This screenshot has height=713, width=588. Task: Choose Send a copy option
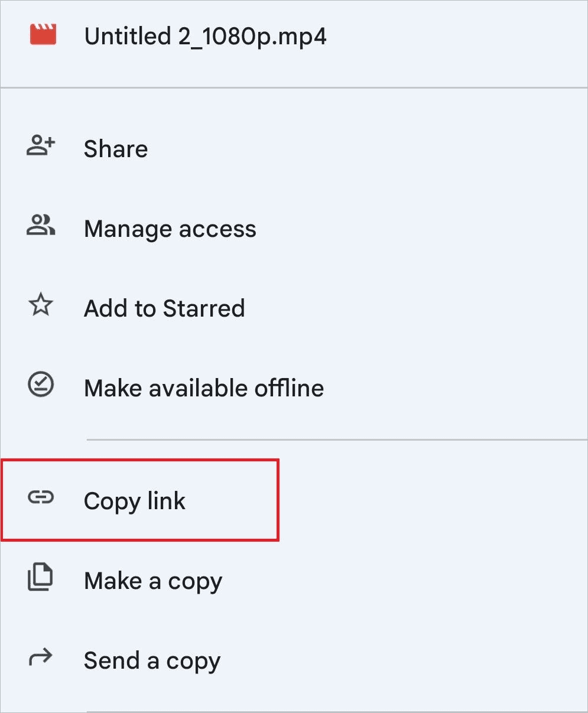pos(152,660)
